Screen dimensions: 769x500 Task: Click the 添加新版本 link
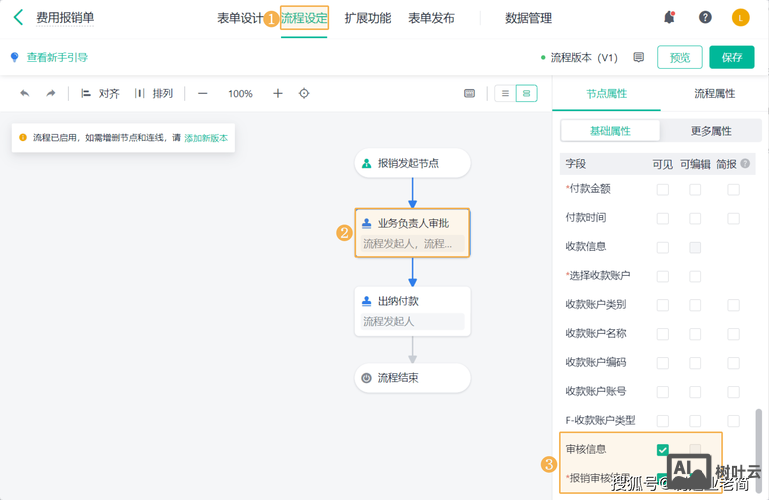pos(206,138)
